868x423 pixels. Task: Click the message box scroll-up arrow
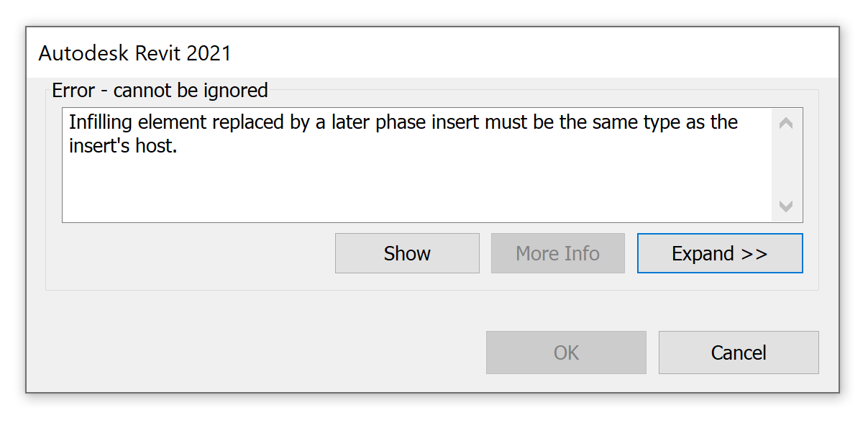786,124
